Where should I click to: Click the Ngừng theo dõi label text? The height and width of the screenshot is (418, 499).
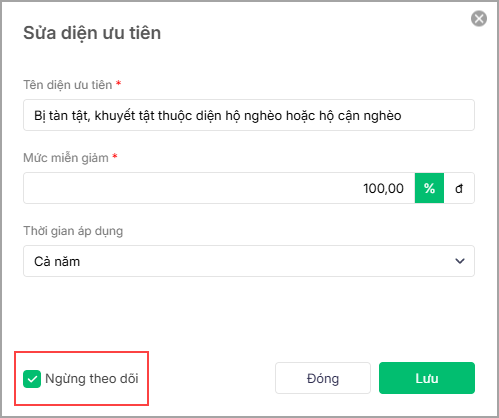(92, 379)
